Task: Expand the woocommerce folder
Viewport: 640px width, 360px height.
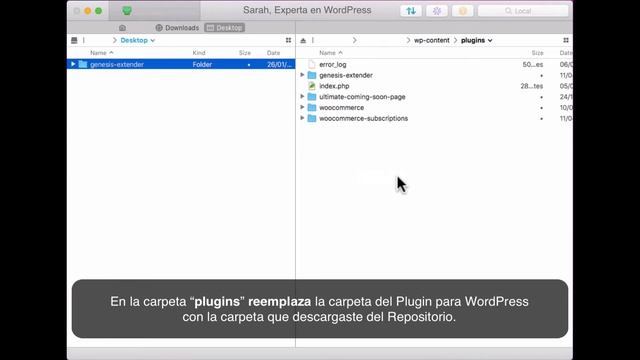Action: [x=302, y=107]
